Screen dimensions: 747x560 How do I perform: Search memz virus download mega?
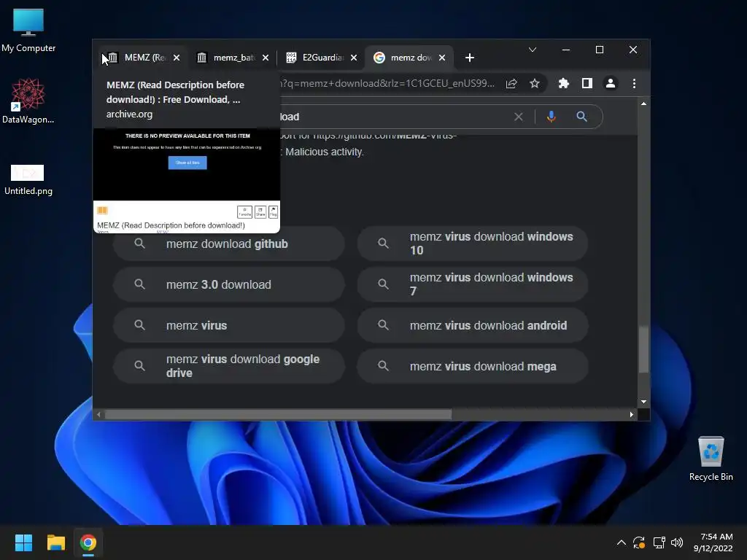coord(473,366)
